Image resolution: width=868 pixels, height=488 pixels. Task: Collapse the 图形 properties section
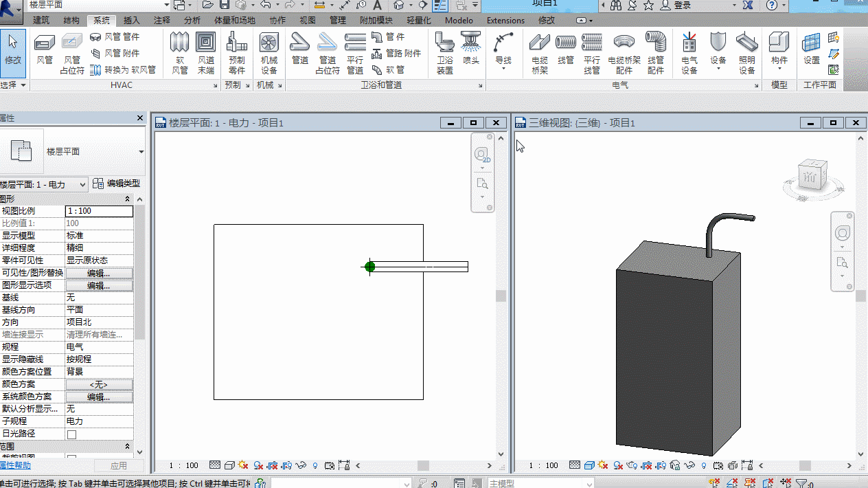pos(127,199)
